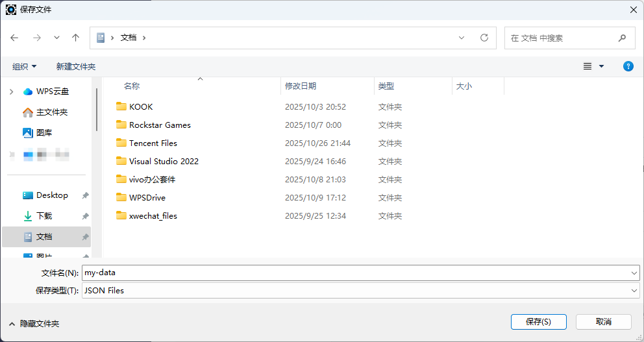Collapse folders with 隐藏文件夹
Viewport: 644px width, 342px height.
point(34,323)
